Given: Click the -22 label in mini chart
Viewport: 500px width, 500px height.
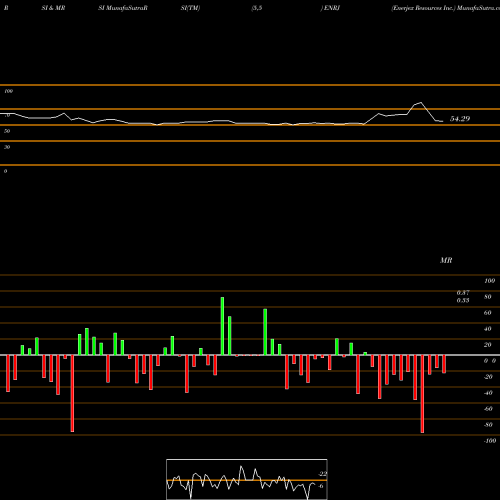Looking at the screenshot, I should (x=322, y=474).
